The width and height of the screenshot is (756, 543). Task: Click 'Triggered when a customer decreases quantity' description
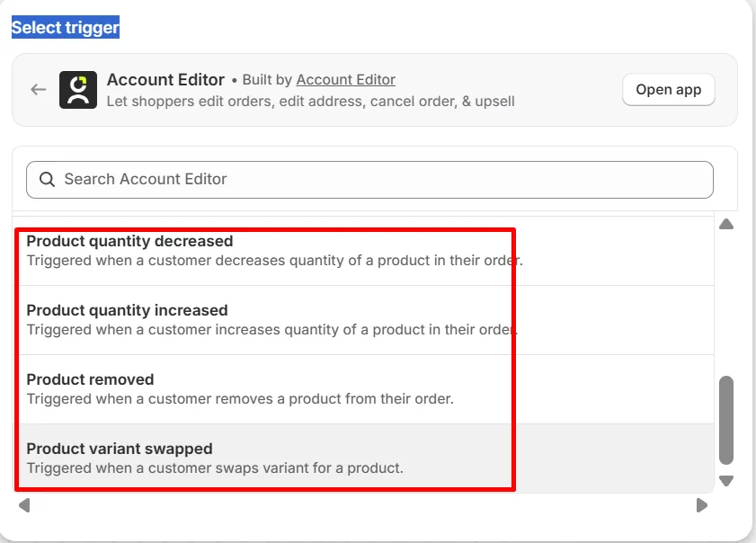[275, 261]
